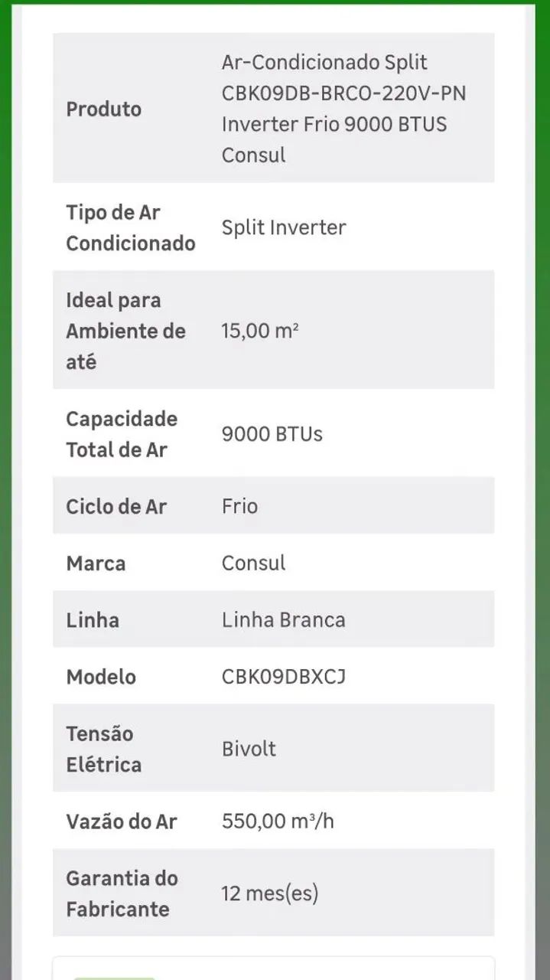Select the 9000 BTUs capacity value

pos(272,434)
